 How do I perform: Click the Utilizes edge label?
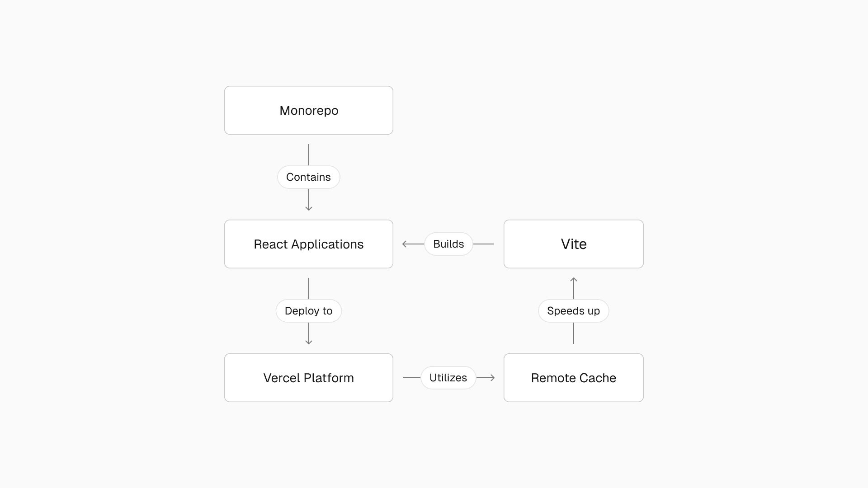tap(448, 378)
